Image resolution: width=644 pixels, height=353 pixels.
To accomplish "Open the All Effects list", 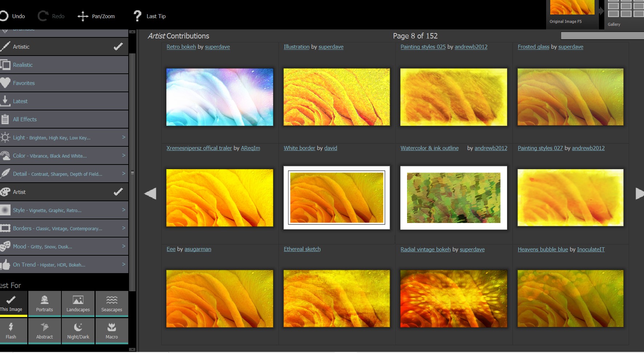I will 25,119.
